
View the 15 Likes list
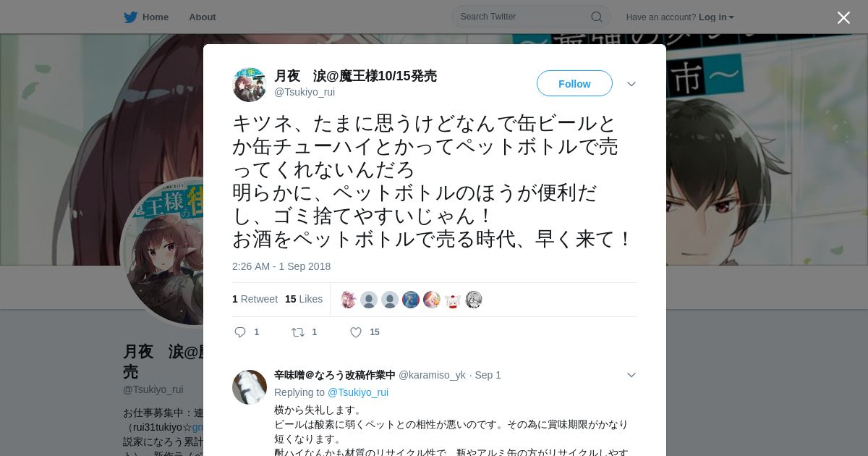[304, 299]
